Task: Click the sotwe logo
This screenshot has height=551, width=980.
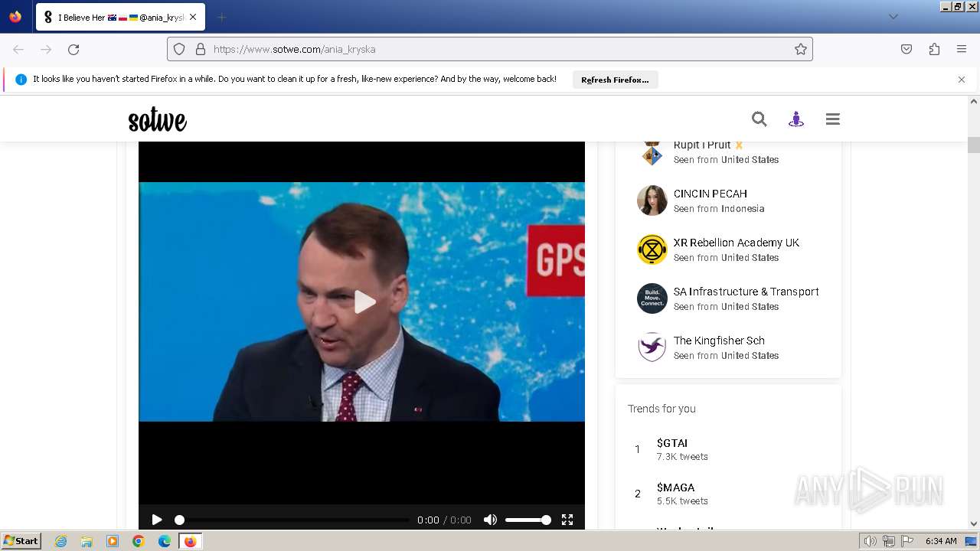Action: click(x=157, y=120)
